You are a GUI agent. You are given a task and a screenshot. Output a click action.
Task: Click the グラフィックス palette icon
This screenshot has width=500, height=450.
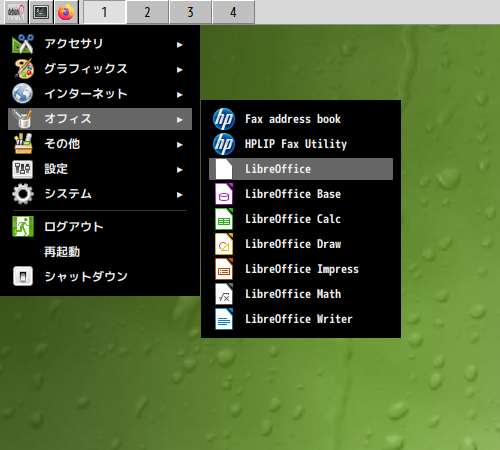(23, 69)
